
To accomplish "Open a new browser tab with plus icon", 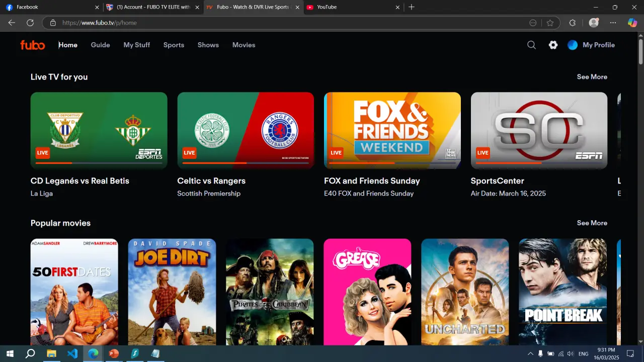I will 412,7.
